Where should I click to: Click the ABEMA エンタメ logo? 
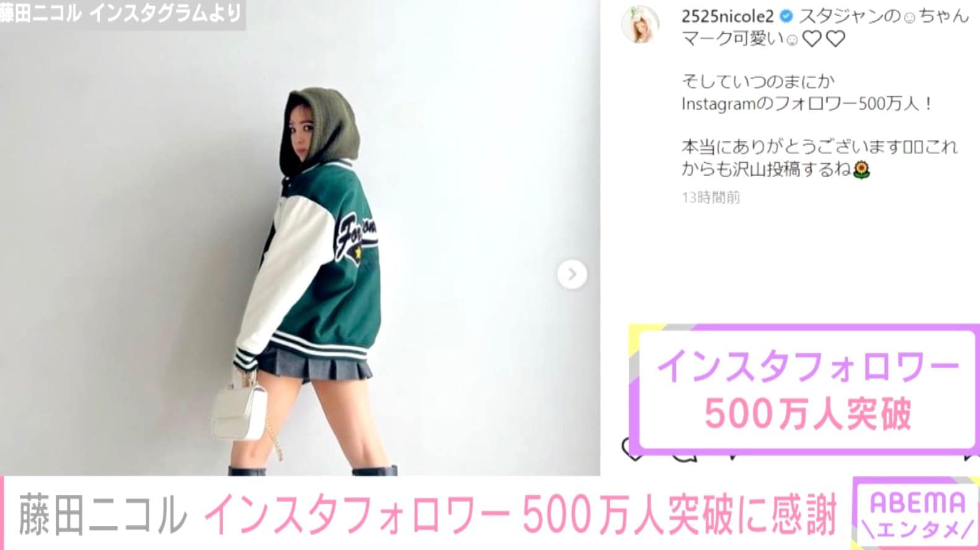916,513
